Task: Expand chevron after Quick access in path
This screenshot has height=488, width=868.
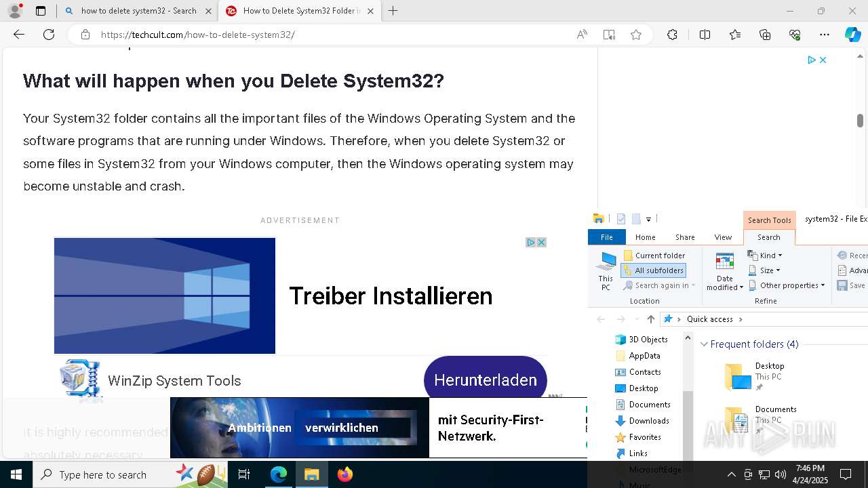Action: coord(741,319)
